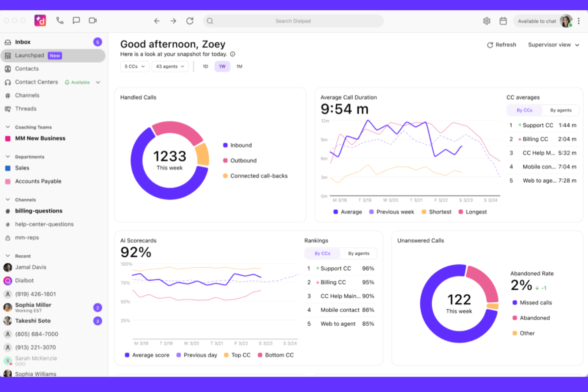The width and height of the screenshot is (588, 392).
Task: Collapse the Departments section
Action: pos(8,156)
